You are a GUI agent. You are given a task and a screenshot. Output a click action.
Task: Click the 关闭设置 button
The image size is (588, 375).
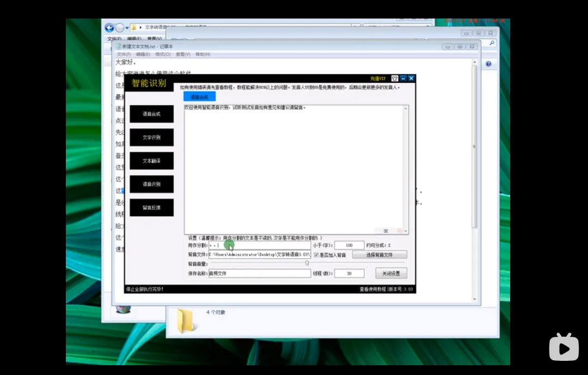point(391,273)
